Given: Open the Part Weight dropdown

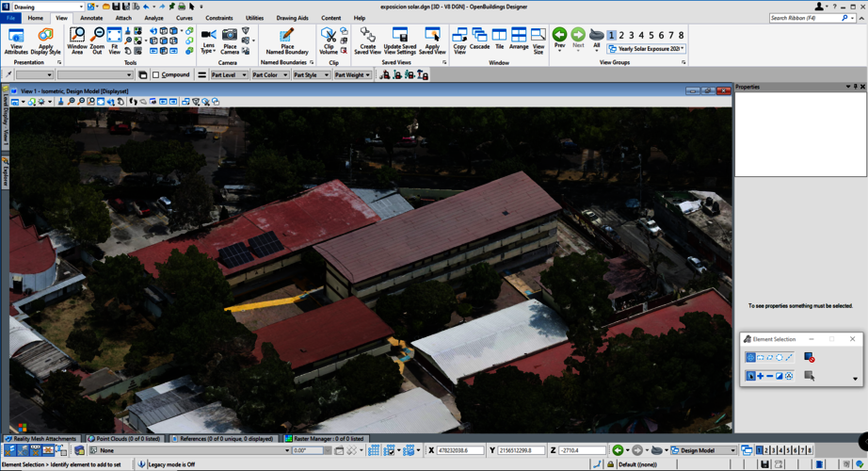Looking at the screenshot, I should [x=352, y=74].
